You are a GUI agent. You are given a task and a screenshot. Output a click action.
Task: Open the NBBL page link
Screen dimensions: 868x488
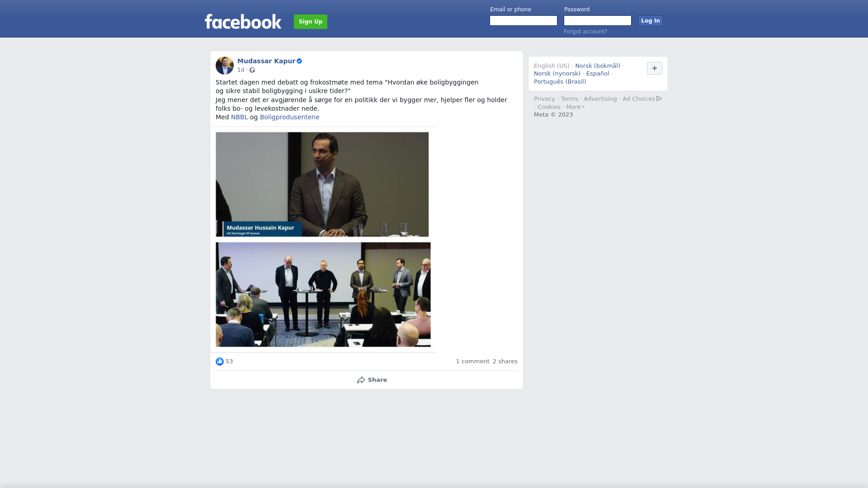coord(240,117)
